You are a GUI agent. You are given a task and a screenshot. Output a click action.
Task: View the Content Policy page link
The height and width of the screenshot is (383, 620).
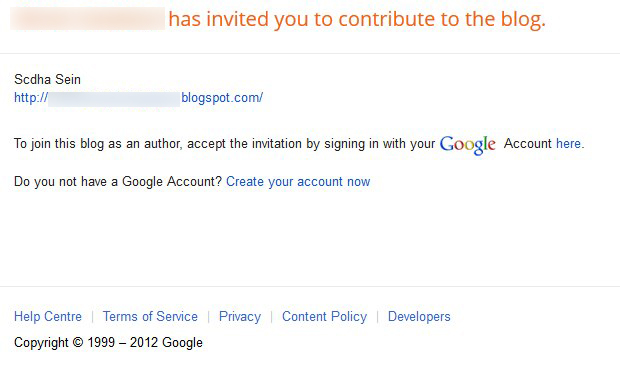325,317
